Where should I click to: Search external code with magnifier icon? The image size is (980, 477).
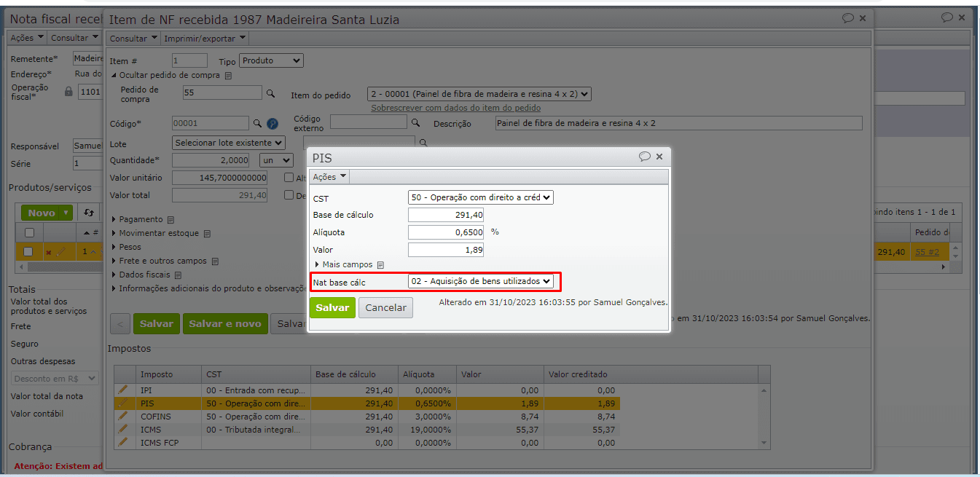416,123
